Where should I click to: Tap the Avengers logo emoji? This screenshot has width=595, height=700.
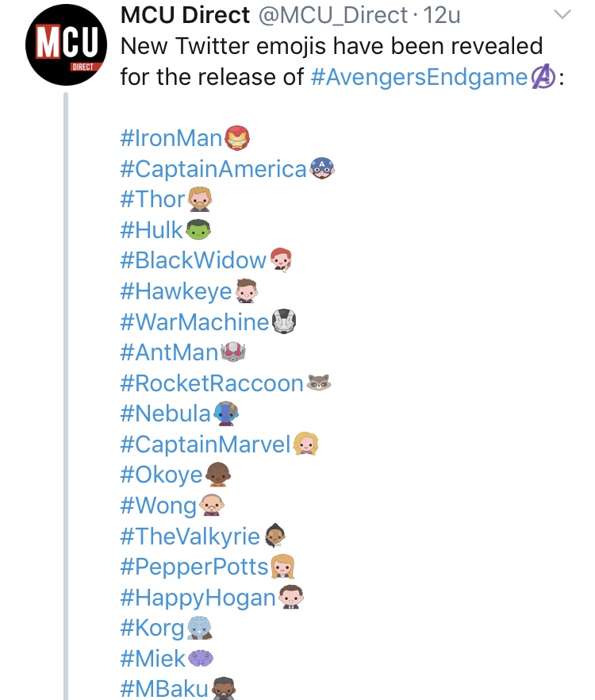point(543,77)
